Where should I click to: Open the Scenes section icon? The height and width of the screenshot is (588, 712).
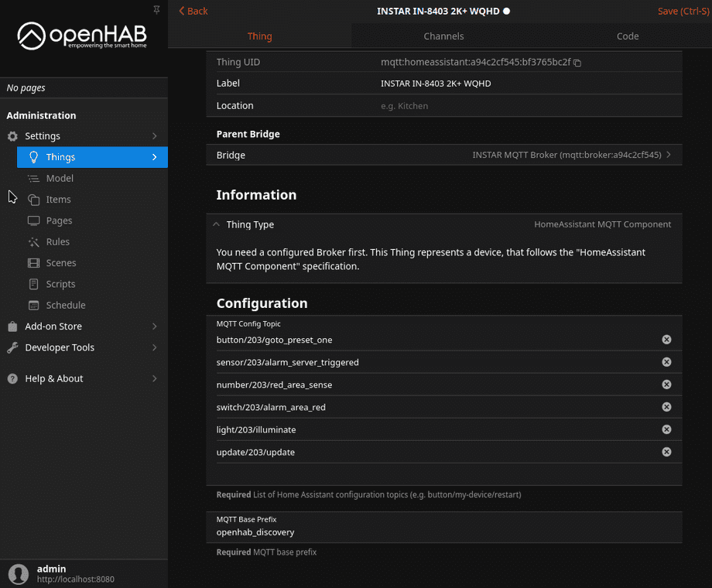click(33, 262)
